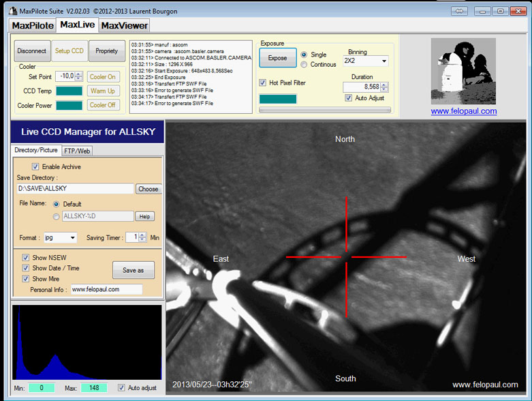
Task: Click log line 'Start Exposure : 648x483'
Action: 182,71
